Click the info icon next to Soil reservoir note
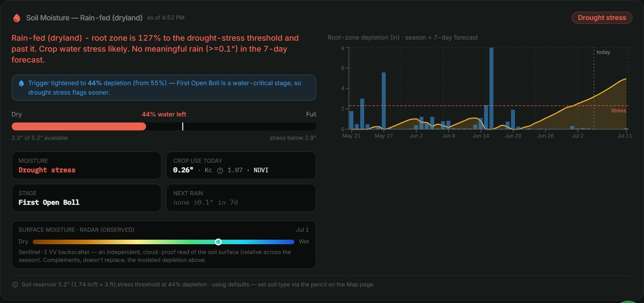Image resolution: width=644 pixels, height=303 pixels. pos(15,284)
